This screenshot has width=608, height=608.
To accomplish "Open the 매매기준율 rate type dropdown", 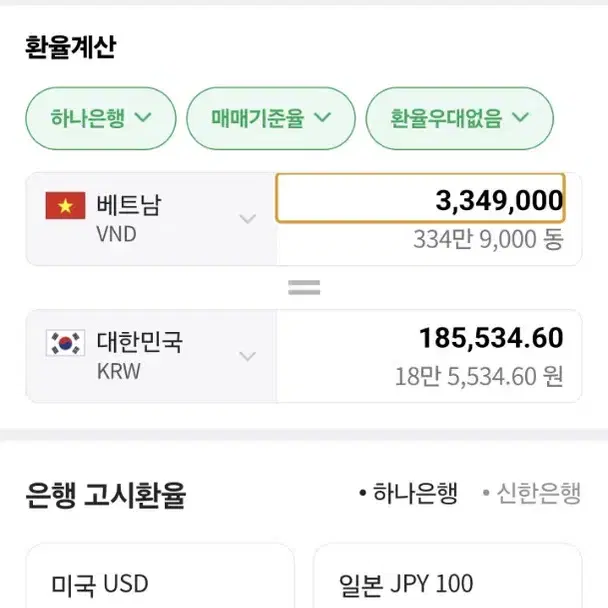I will click(x=271, y=118).
